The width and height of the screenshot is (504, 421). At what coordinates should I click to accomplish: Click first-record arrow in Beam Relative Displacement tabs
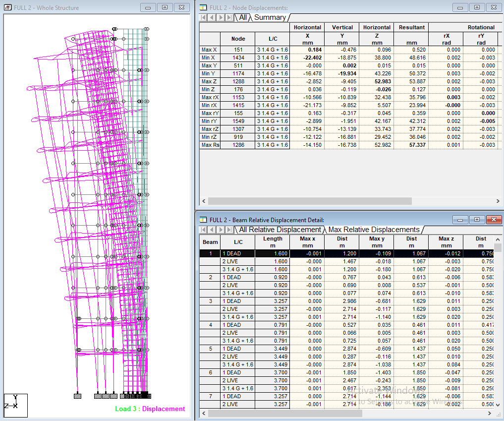click(x=204, y=230)
